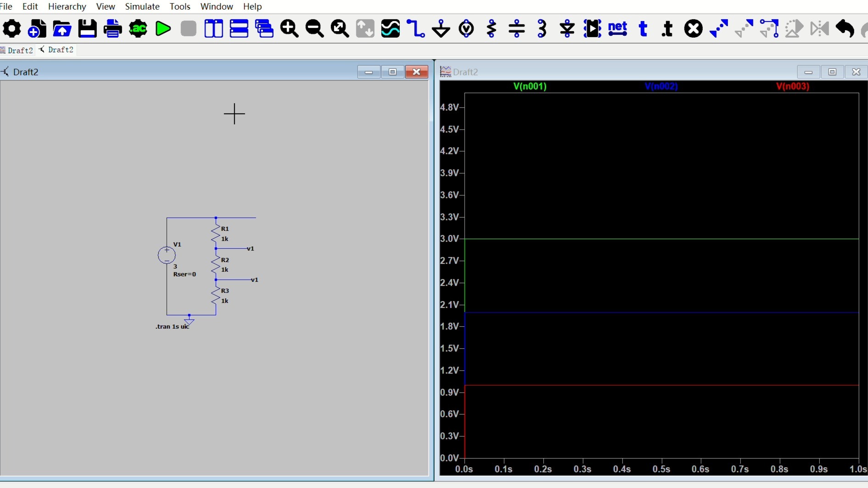The height and width of the screenshot is (488, 868).
Task: Print the schematic
Action: coord(113,28)
